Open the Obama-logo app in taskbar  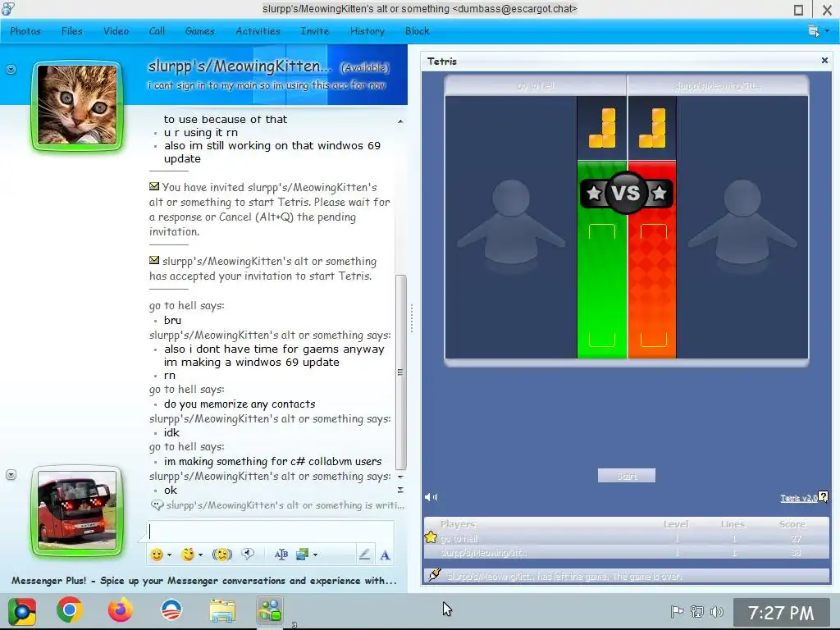tap(171, 610)
